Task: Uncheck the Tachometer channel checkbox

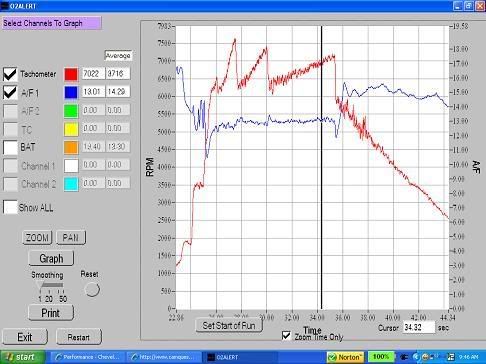Action: pyautogui.click(x=10, y=74)
